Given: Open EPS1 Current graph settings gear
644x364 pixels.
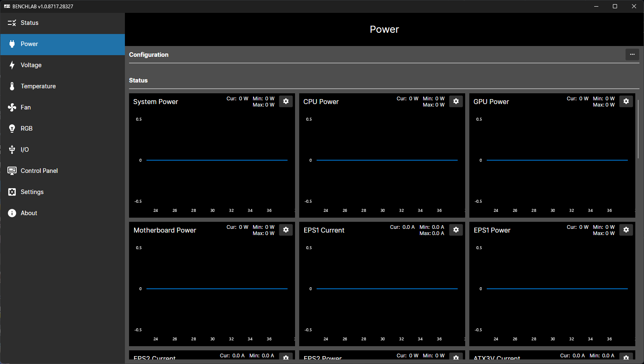Looking at the screenshot, I should [456, 230].
